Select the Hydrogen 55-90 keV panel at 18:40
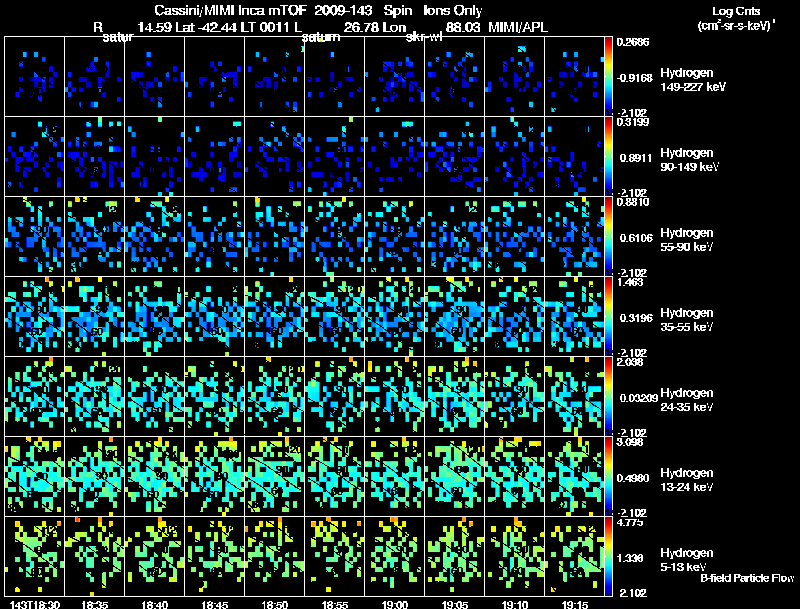The image size is (800, 609). tap(155, 236)
